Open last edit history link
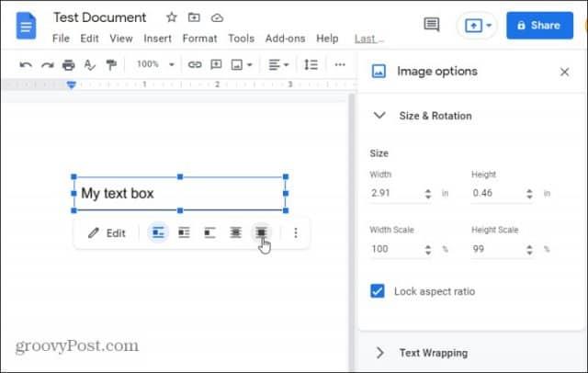The height and width of the screenshot is (373, 588). pyautogui.click(x=368, y=39)
